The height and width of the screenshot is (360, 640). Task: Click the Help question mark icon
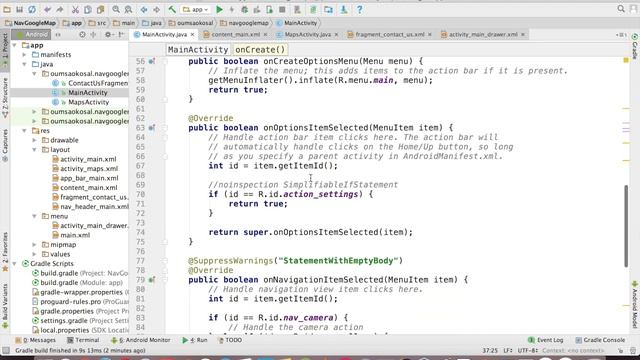(x=359, y=9)
